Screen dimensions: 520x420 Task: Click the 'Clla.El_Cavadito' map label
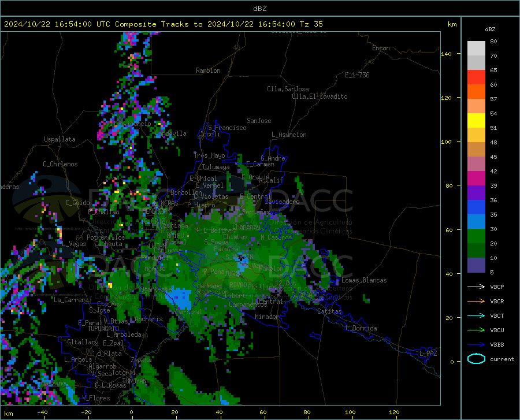click(320, 96)
